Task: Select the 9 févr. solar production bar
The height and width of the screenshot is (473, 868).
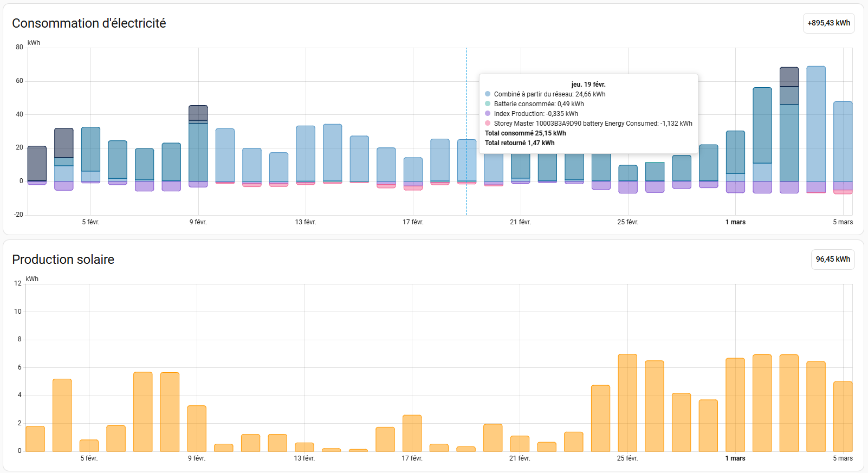Action: click(x=197, y=429)
